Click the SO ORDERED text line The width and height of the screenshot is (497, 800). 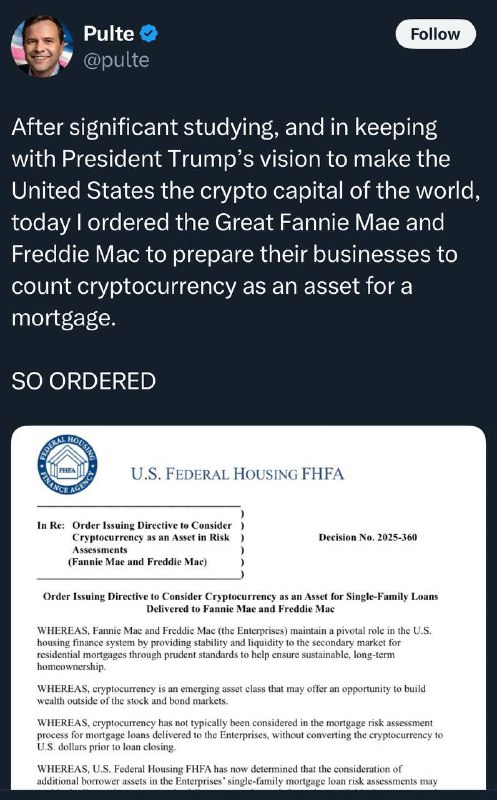tap(84, 381)
